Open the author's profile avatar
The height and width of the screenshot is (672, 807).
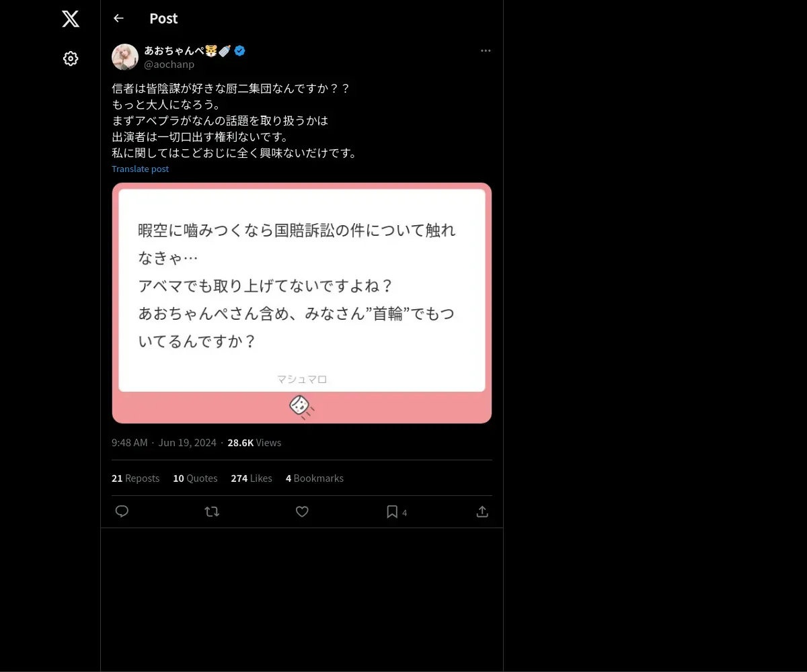pyautogui.click(x=125, y=57)
